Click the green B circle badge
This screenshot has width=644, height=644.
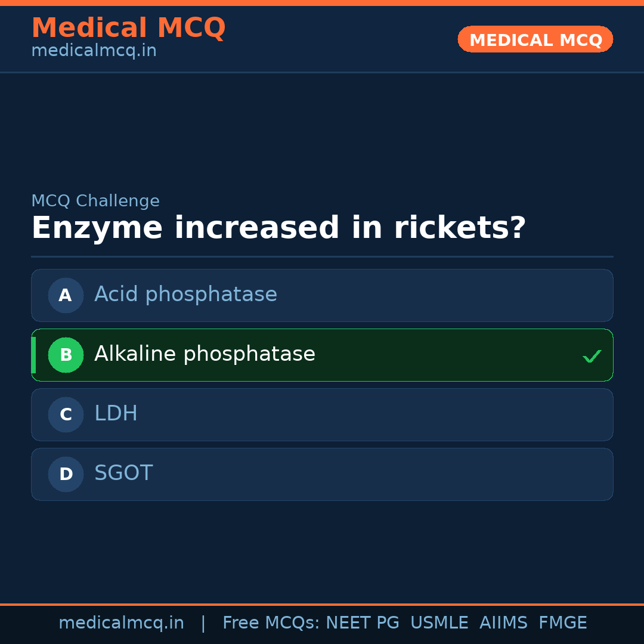tap(66, 355)
